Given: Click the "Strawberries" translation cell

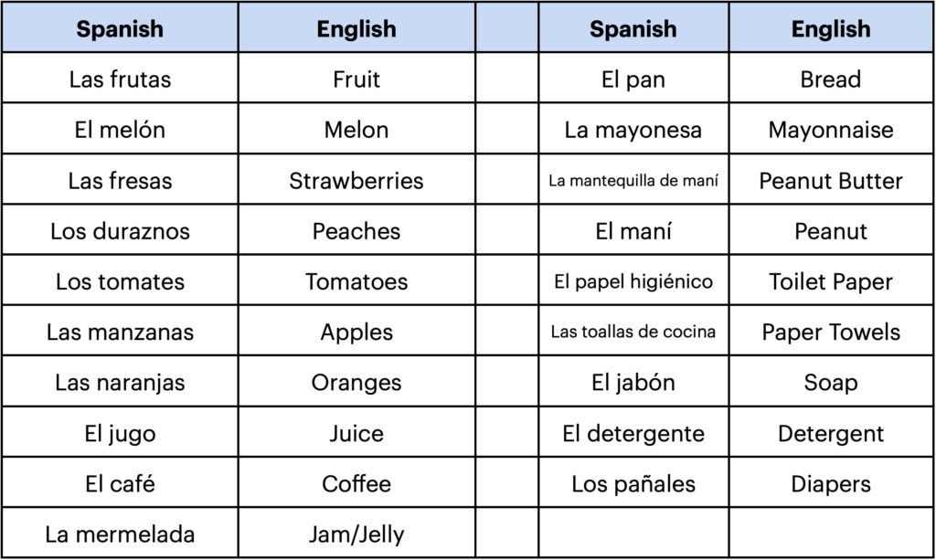Looking at the screenshot, I should (356, 181).
